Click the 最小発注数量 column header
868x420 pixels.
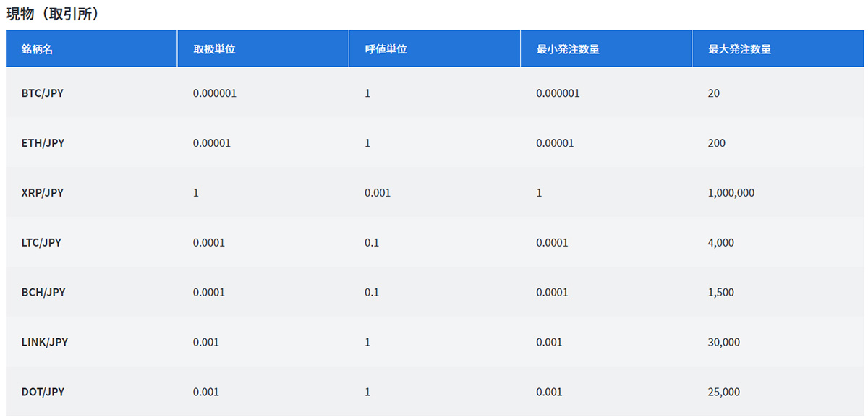pyautogui.click(x=606, y=48)
